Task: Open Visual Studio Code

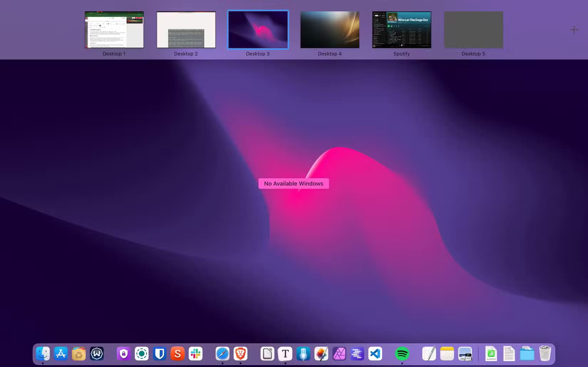Action: point(375,354)
